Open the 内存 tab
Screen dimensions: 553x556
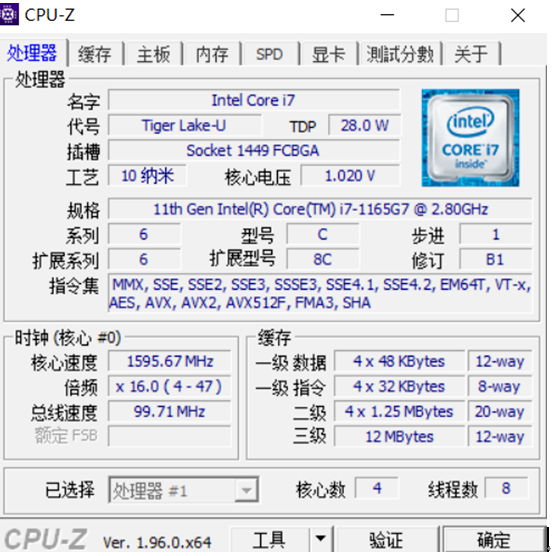coord(212,54)
